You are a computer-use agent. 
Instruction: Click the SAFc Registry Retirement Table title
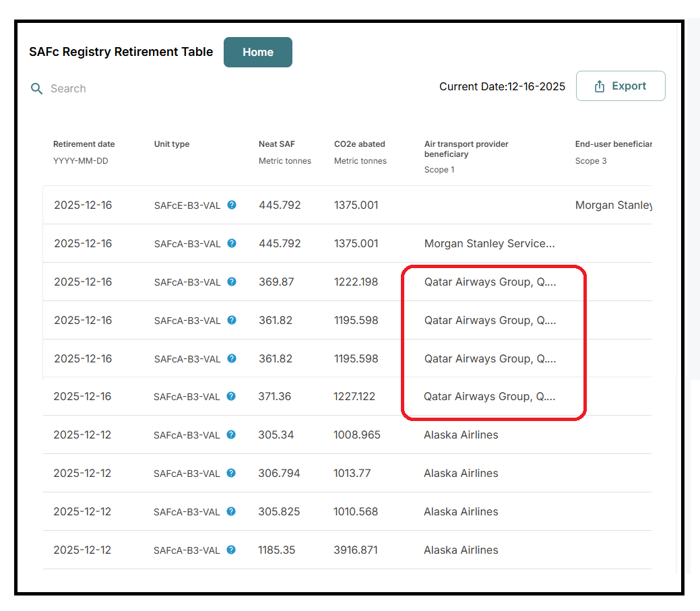[x=121, y=52]
